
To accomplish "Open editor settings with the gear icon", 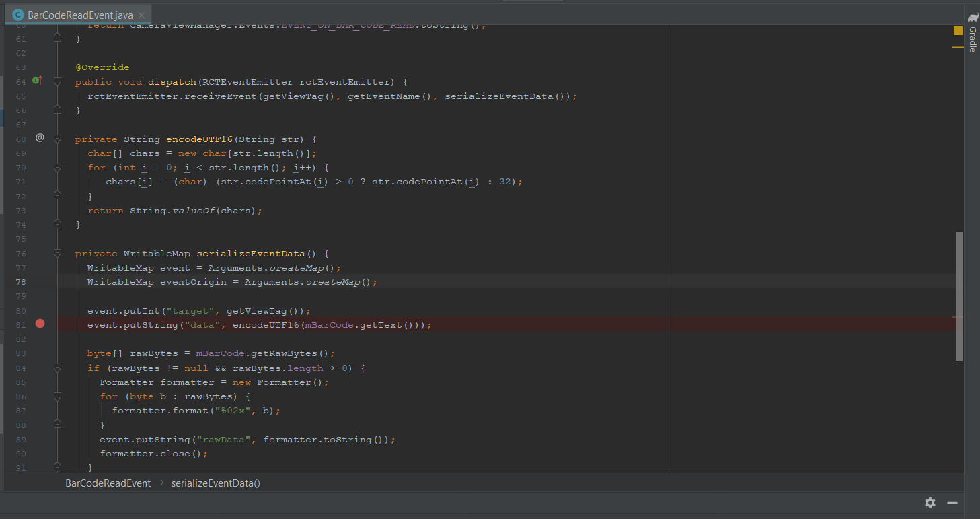I will click(930, 503).
